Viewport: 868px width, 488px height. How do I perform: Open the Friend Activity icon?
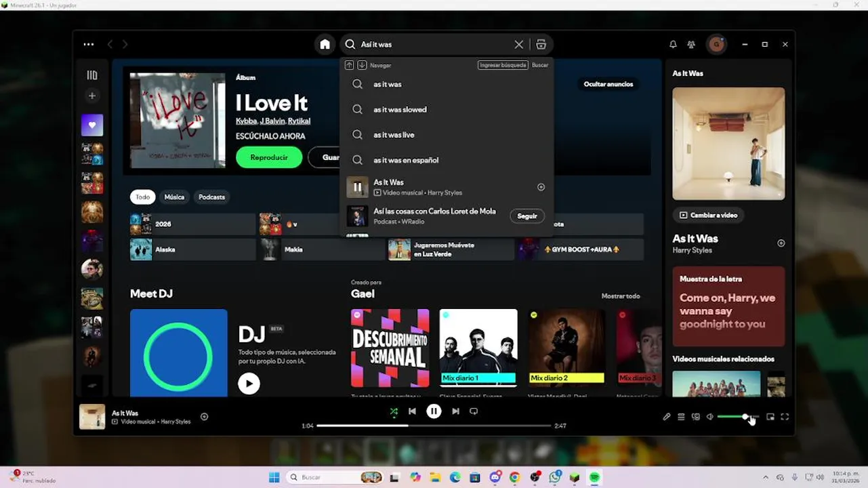click(691, 44)
